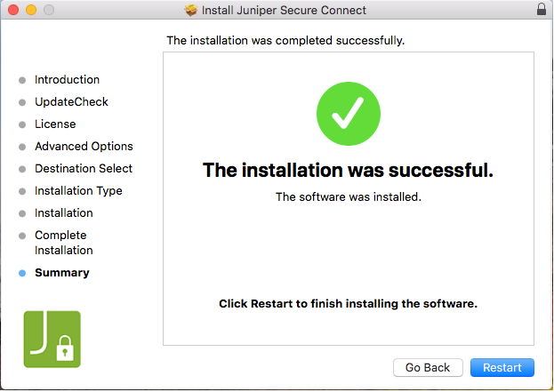This screenshot has height=392, width=554.
Task: Click the green success checkmark icon
Action: coord(349,115)
